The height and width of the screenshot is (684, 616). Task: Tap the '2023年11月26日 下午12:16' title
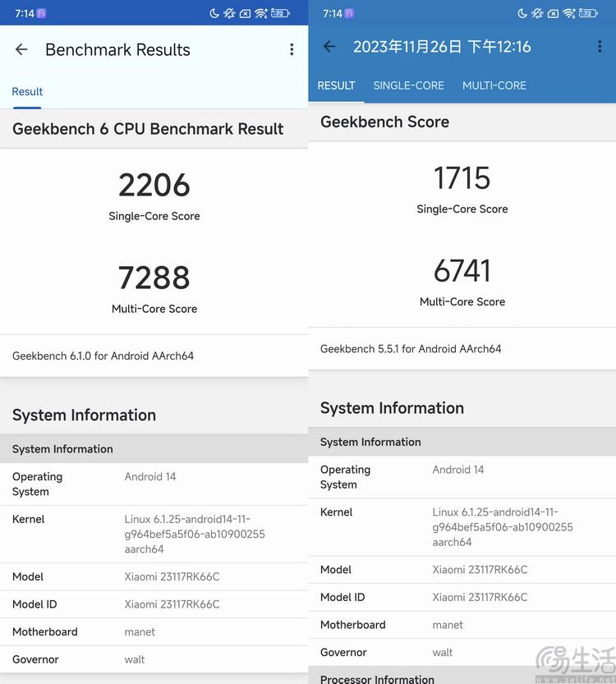click(x=442, y=47)
